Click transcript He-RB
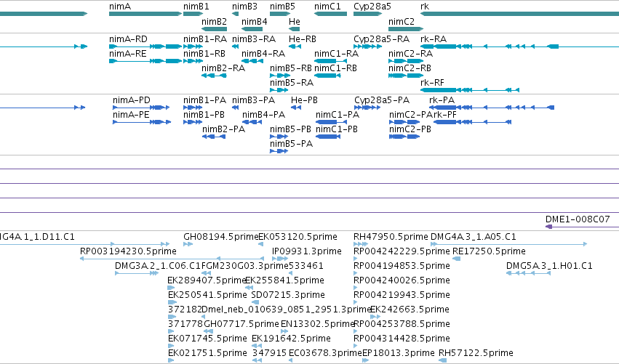Screen dimensions: 619x364 tap(295, 46)
